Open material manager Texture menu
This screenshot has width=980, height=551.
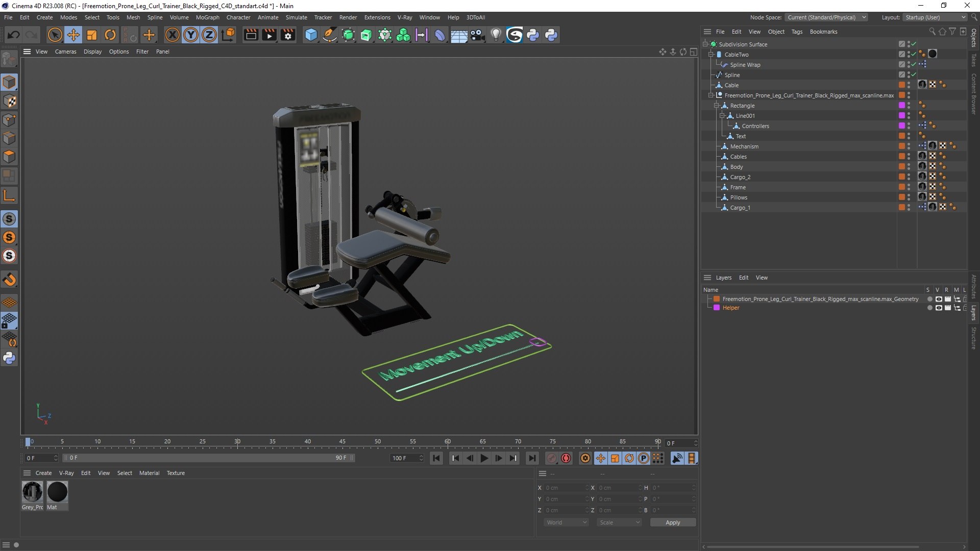click(176, 473)
